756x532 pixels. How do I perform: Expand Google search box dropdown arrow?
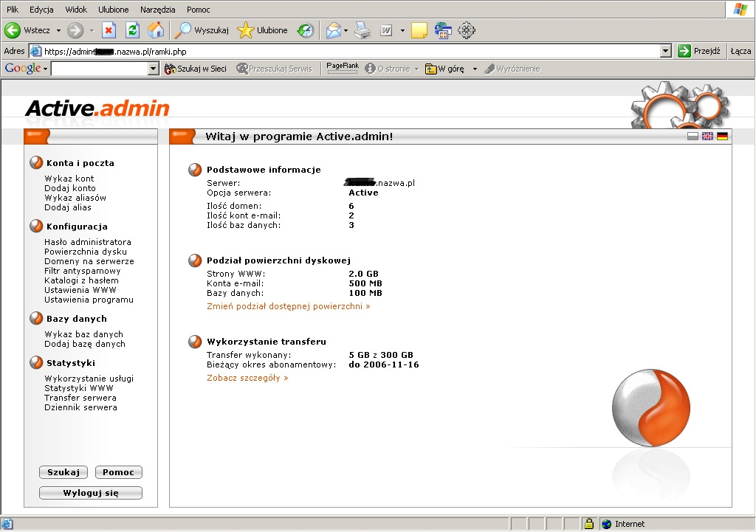click(154, 69)
